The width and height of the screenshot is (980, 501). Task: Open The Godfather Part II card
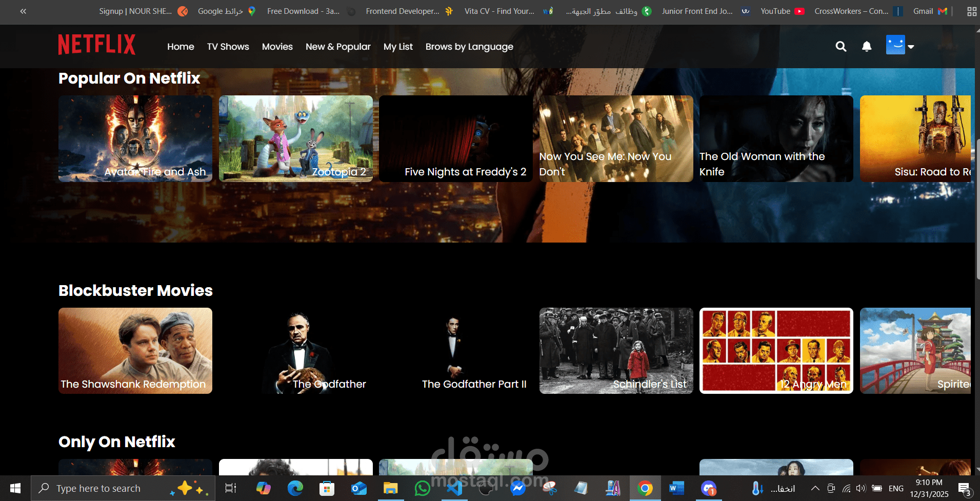[456, 351]
